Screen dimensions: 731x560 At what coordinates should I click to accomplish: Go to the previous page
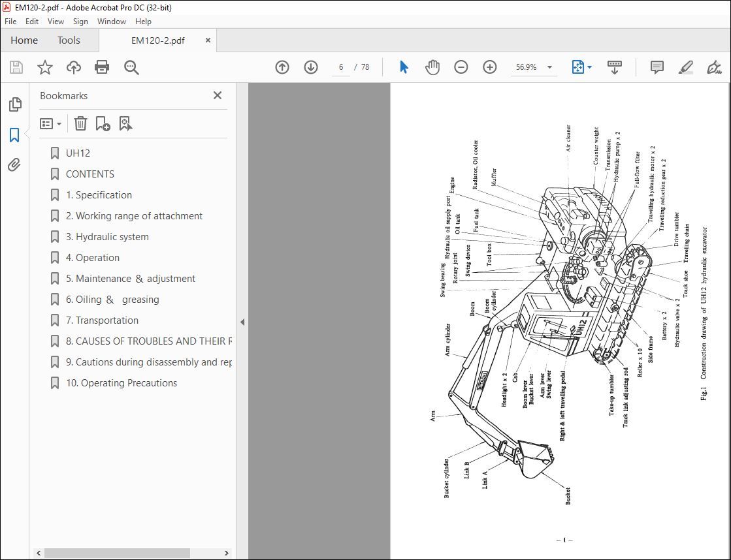pyautogui.click(x=282, y=67)
